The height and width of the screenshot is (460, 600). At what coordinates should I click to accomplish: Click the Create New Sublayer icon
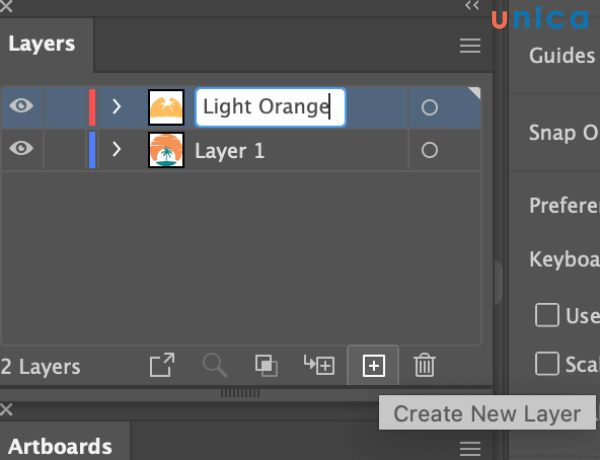click(x=321, y=366)
